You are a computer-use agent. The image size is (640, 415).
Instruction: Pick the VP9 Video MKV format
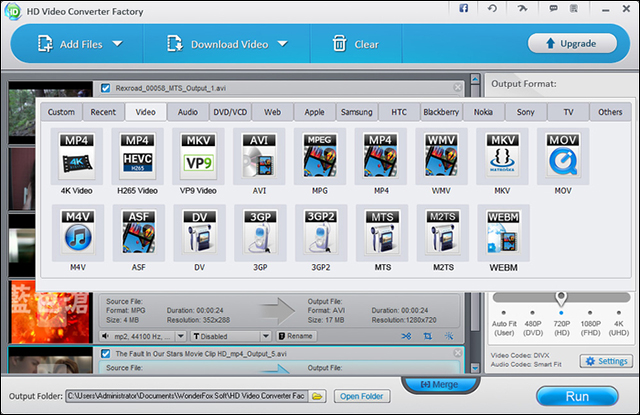pos(198,156)
